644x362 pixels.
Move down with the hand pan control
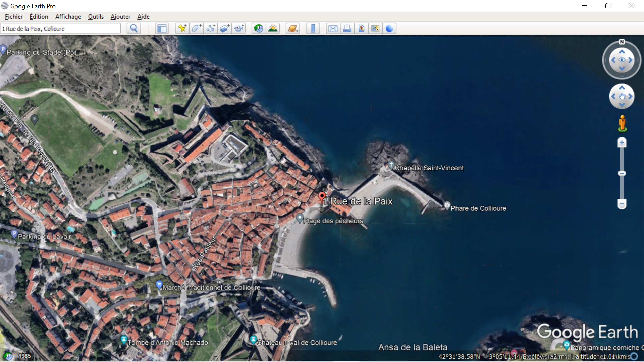click(622, 105)
